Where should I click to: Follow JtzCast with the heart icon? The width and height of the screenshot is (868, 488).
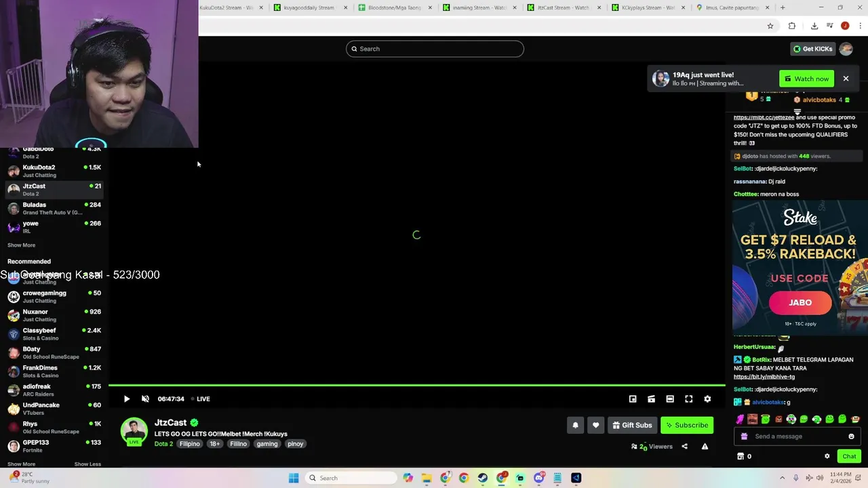[x=595, y=425]
